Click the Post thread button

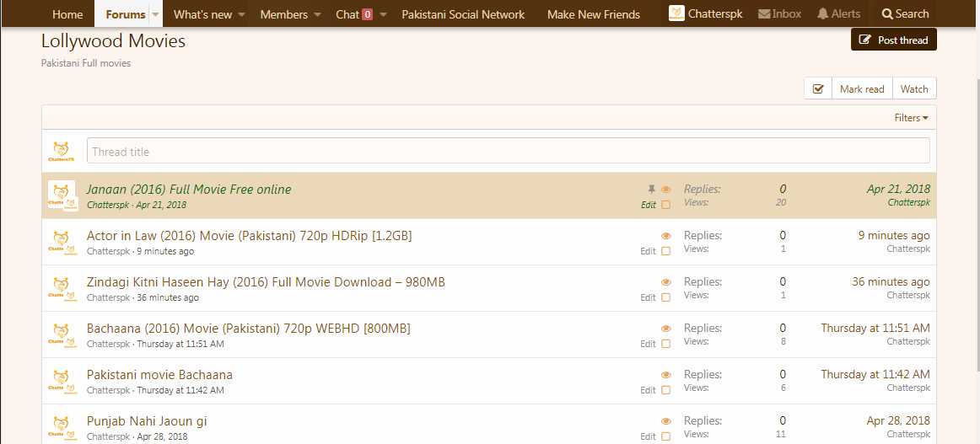tap(893, 40)
